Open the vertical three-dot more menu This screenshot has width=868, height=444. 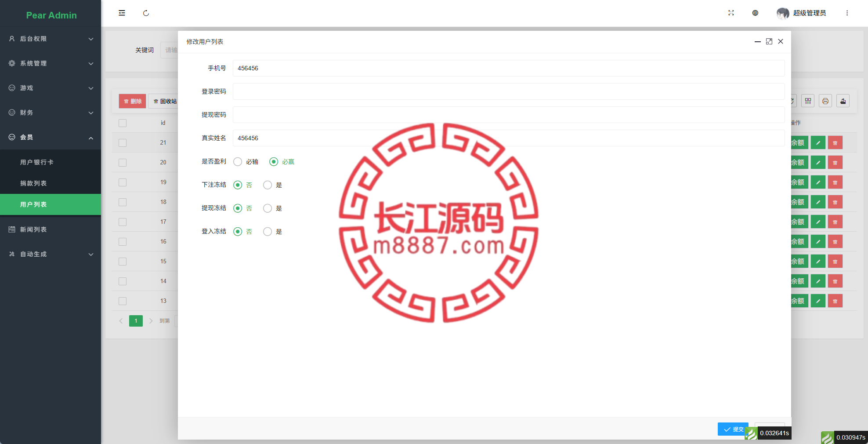coord(847,13)
